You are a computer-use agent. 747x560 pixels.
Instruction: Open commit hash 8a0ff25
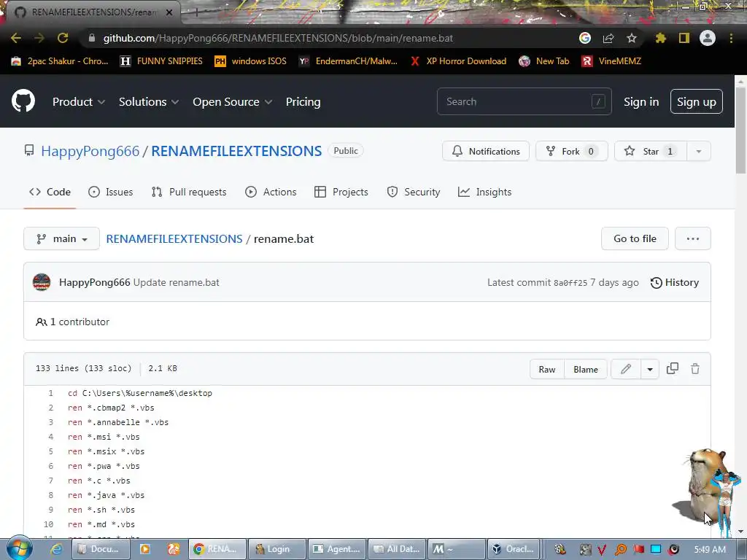pyautogui.click(x=570, y=283)
